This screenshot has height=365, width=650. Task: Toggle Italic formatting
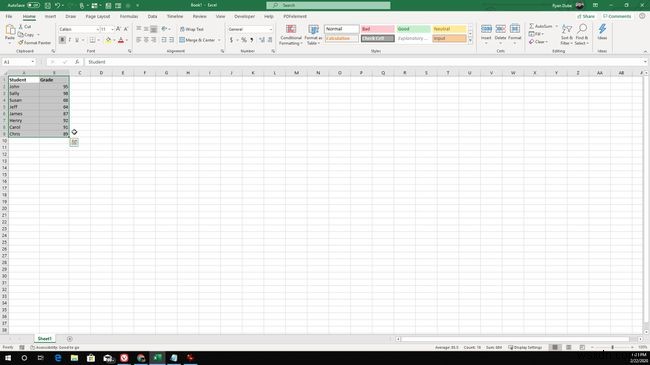pos(70,40)
